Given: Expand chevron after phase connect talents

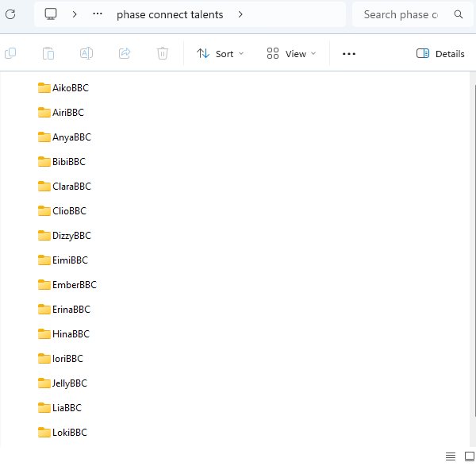Looking at the screenshot, I should (x=240, y=14).
